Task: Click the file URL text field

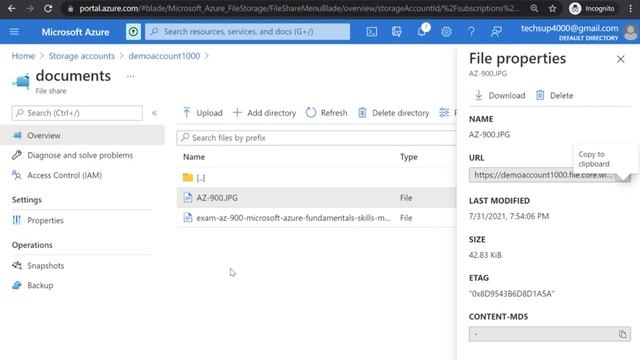Action: click(542, 175)
